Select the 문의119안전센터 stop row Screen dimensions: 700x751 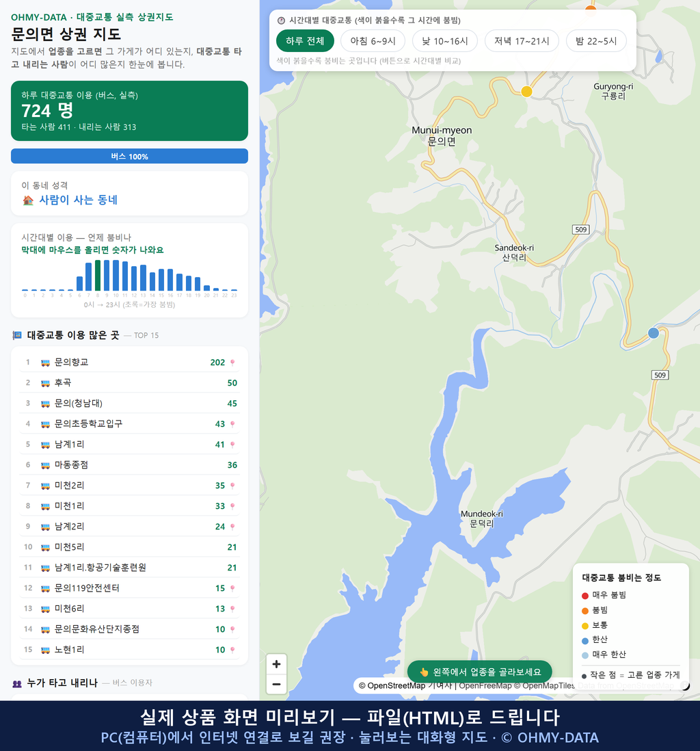(129, 588)
